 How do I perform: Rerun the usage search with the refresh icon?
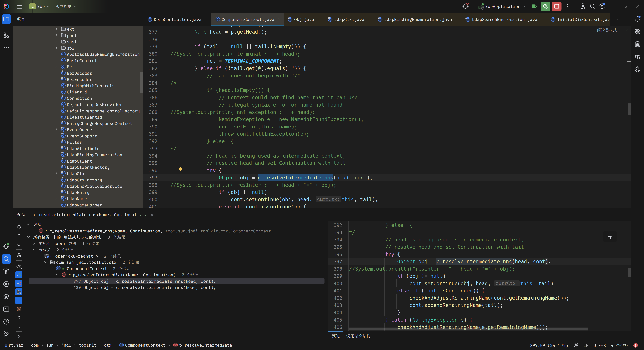coord(19,227)
